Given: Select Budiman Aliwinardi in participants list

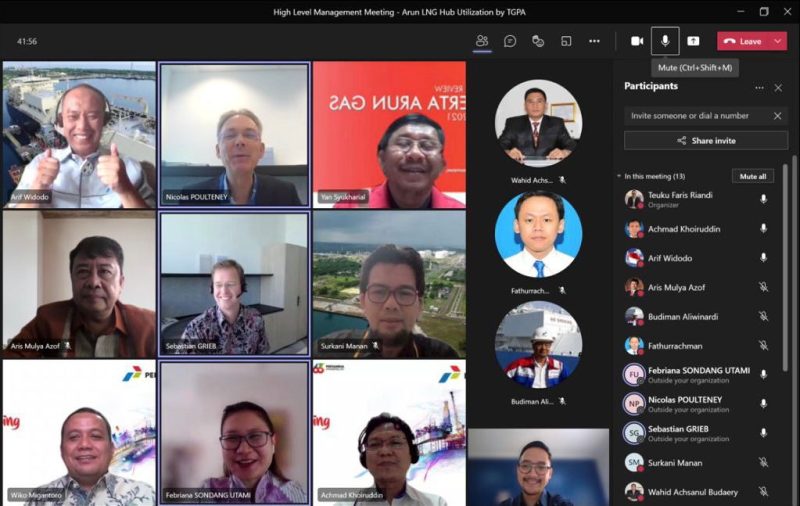Looking at the screenshot, I should point(698,316).
